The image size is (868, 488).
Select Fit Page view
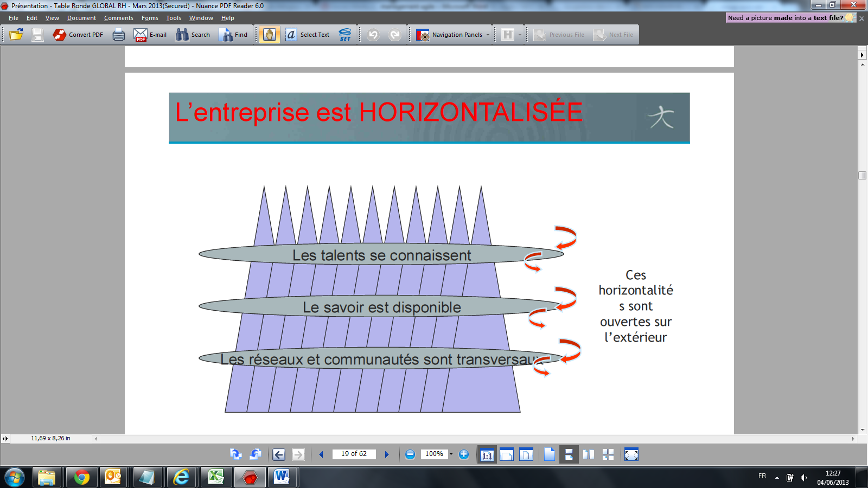(526, 454)
